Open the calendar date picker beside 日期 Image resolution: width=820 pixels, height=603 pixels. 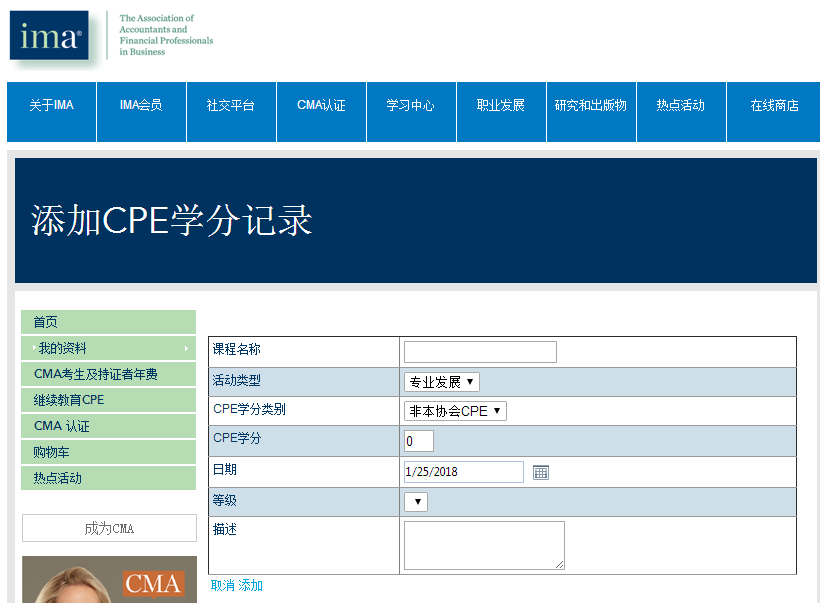coord(540,471)
